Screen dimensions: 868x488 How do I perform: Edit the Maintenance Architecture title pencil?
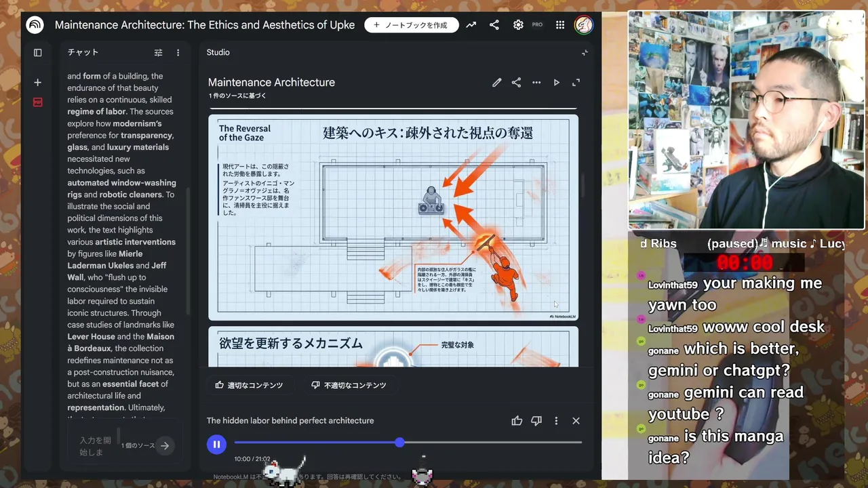point(497,83)
